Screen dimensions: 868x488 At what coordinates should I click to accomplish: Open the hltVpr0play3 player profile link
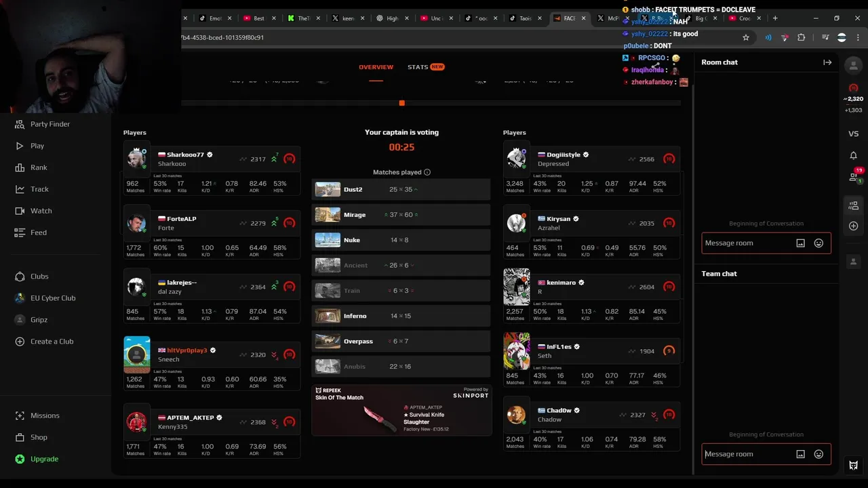[x=187, y=350]
